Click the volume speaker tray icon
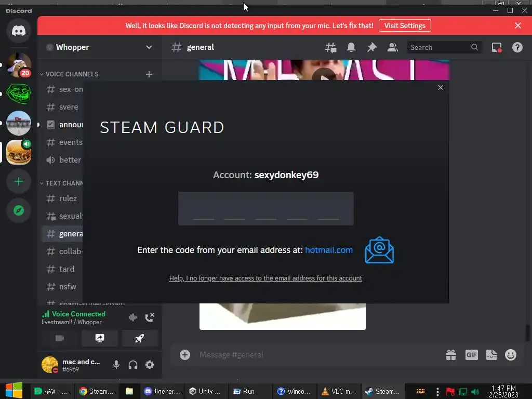This screenshot has width=532, height=399. click(475, 392)
